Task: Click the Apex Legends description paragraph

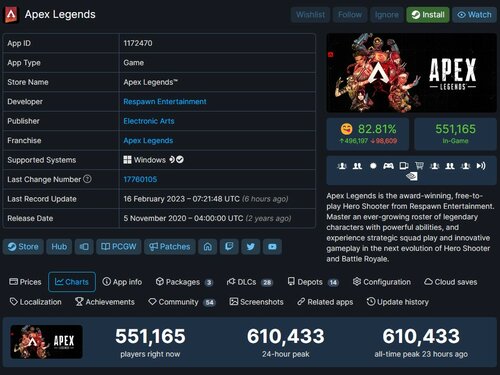Action: (x=410, y=227)
